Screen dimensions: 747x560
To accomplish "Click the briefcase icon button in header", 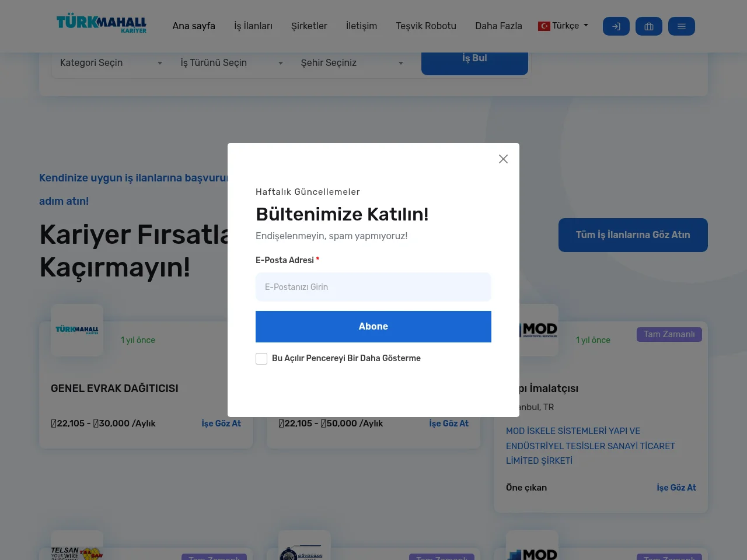I will coord(648,26).
